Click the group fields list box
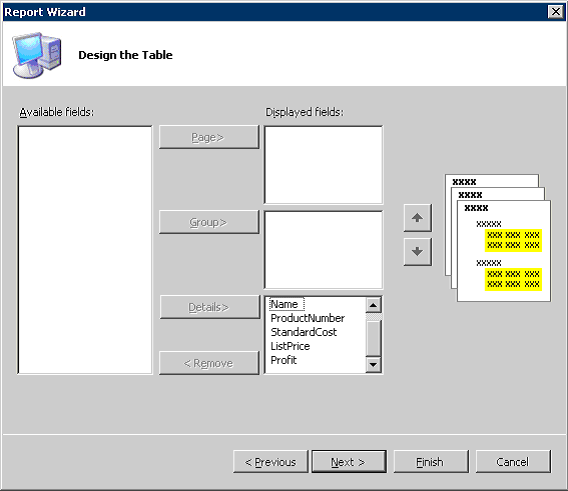568x491 pixels. [x=323, y=250]
